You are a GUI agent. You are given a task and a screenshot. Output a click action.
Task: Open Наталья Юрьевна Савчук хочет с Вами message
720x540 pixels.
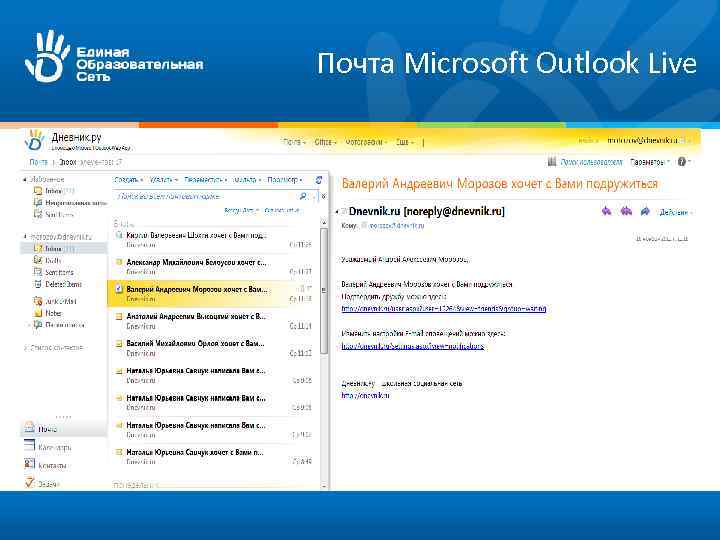coord(214,456)
